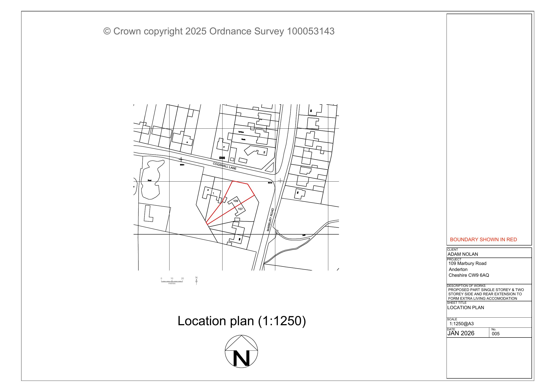Click the 1:1250@A3 scale field
This screenshot has width=555, height=392.
pyautogui.click(x=462, y=324)
